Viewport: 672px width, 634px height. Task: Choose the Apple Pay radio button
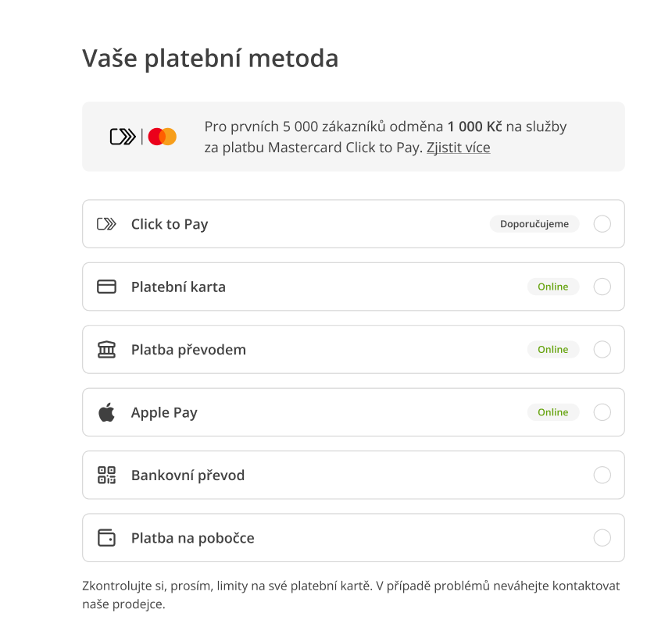click(602, 412)
